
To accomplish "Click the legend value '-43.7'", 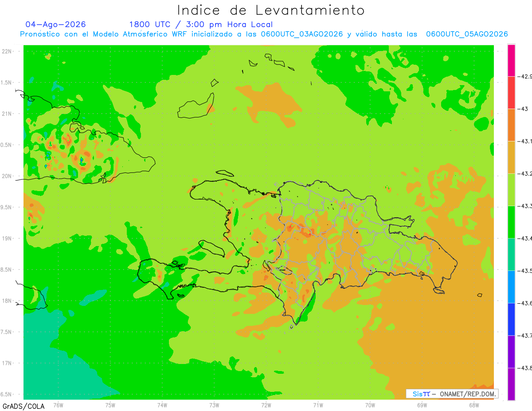I will [525, 336].
